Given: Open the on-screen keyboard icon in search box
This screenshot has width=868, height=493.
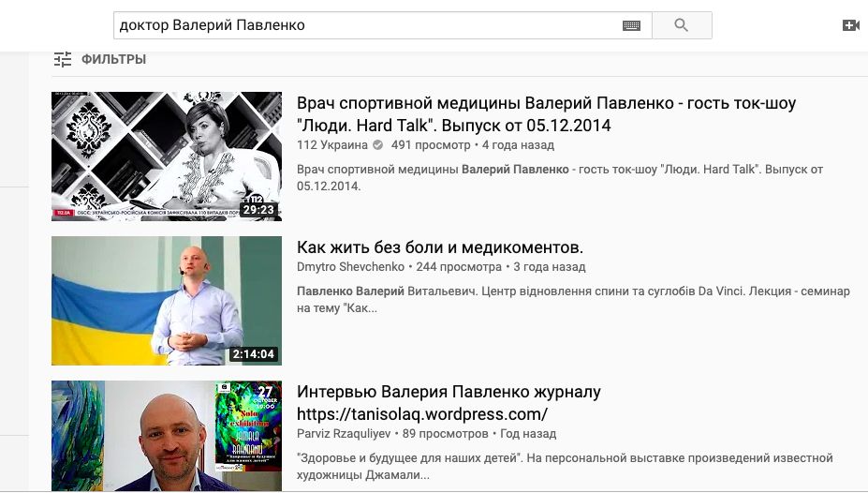Looking at the screenshot, I should pyautogui.click(x=632, y=25).
